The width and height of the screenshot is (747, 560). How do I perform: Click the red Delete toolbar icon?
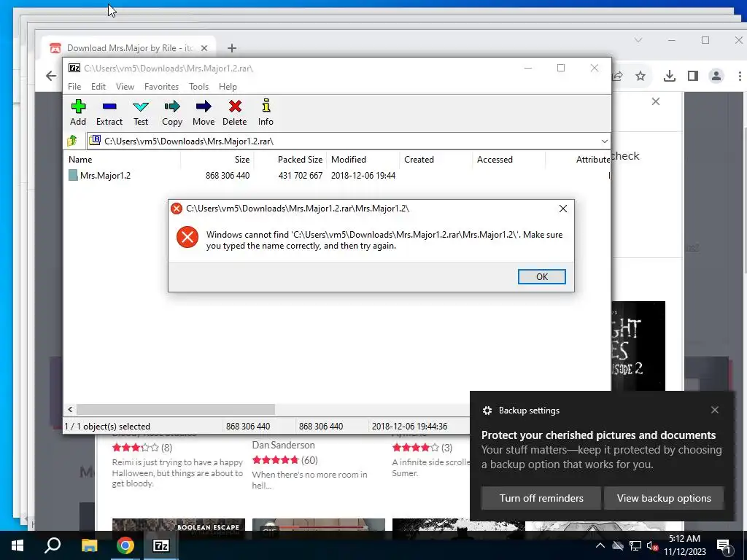[x=234, y=112]
